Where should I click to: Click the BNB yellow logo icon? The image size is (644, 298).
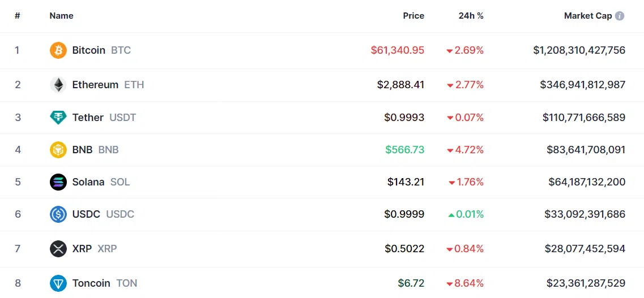point(58,150)
